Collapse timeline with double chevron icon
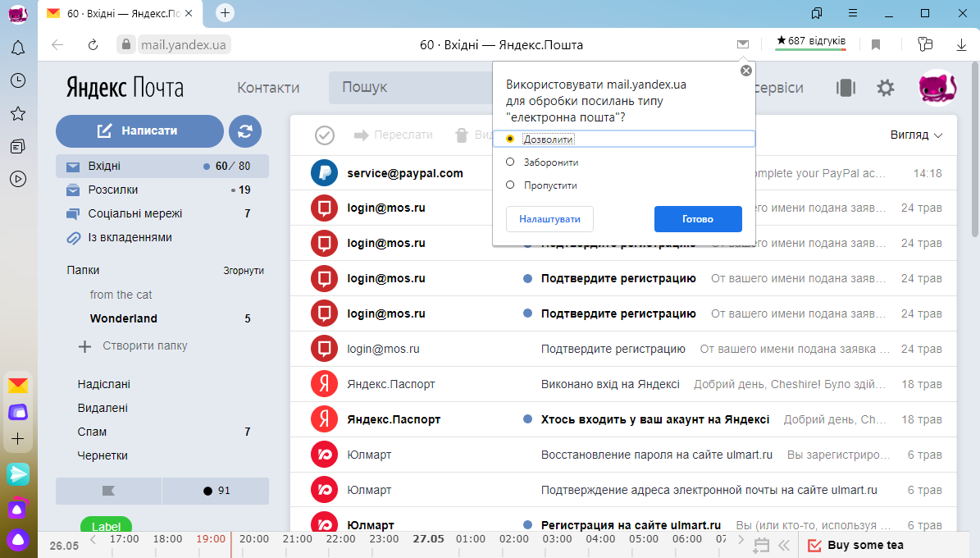This screenshot has width=980, height=558. coord(784,545)
